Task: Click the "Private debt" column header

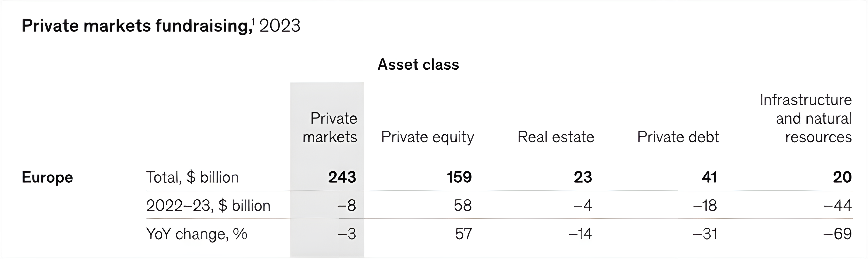Action: point(678,137)
